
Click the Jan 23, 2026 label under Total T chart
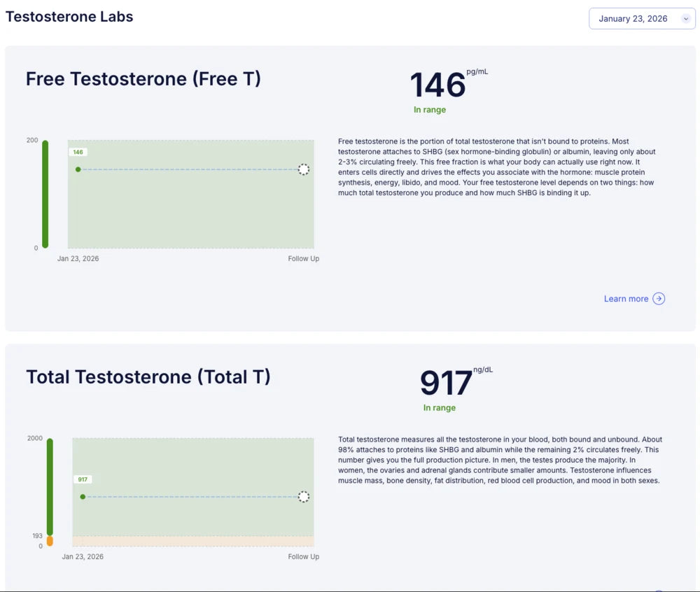point(83,557)
